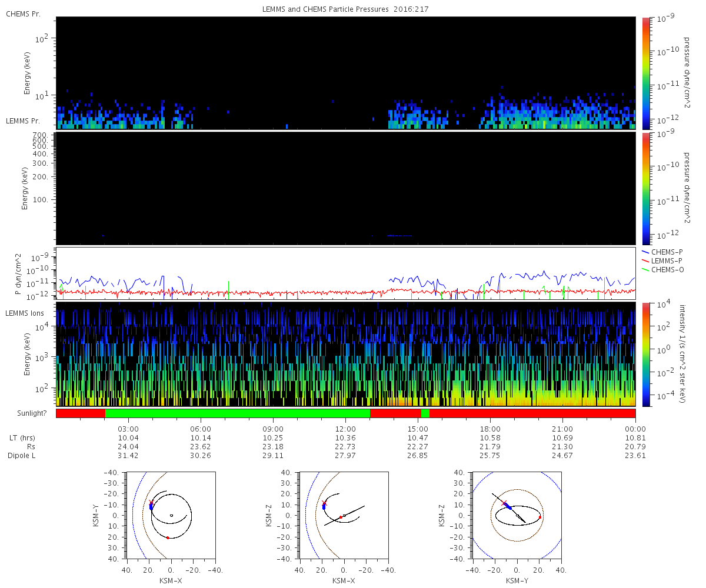Click the red X marker in KSM-Y/KSM-Z plot
This screenshot has height=588, width=706.
tap(504, 503)
